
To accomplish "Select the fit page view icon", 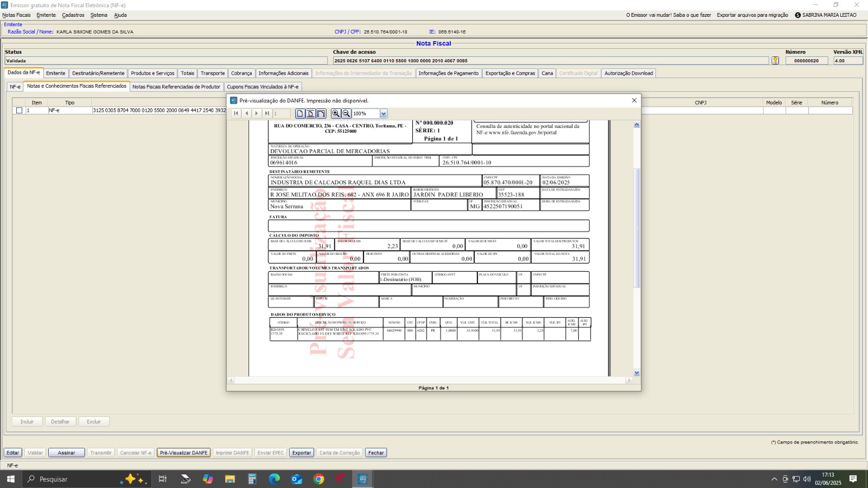I will 310,114.
